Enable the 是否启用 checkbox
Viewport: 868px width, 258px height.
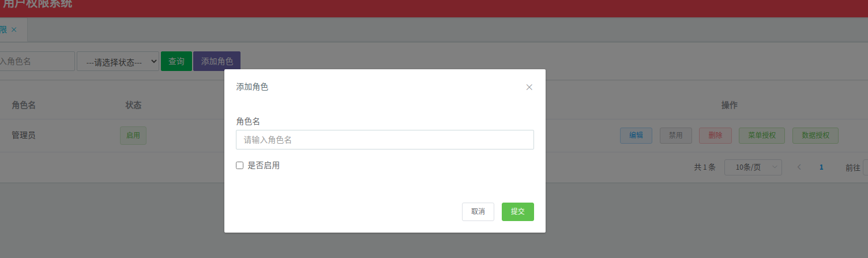click(240, 166)
